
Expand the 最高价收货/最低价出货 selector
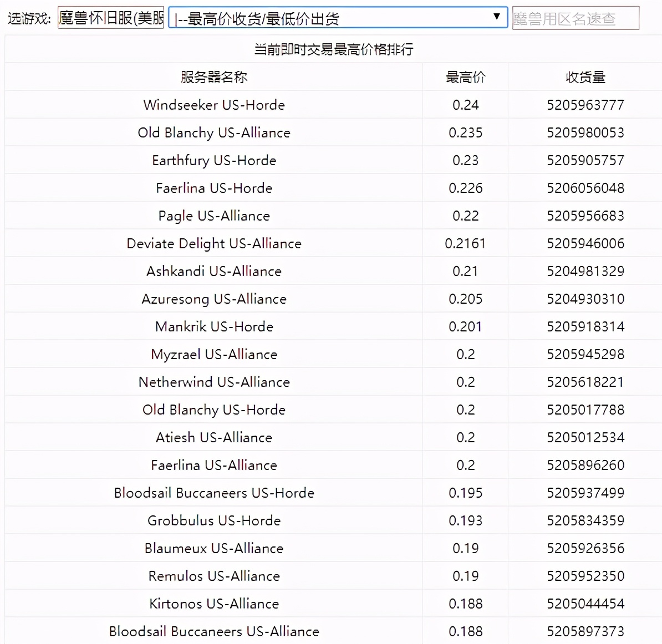tap(333, 17)
